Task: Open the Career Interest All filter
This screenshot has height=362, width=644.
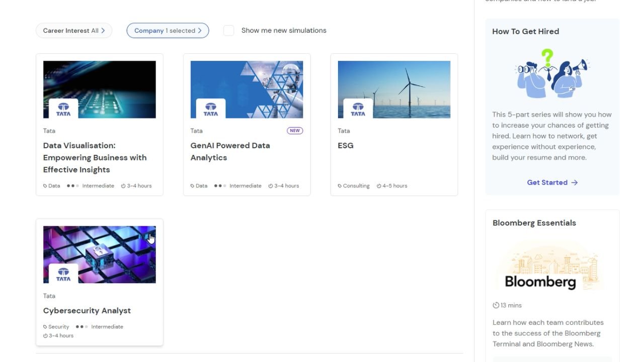Action: click(74, 31)
